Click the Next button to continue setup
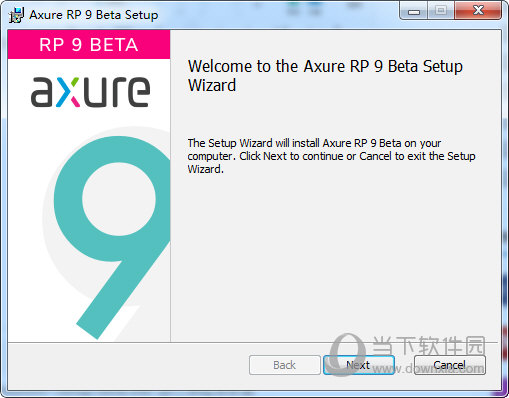 tap(359, 365)
